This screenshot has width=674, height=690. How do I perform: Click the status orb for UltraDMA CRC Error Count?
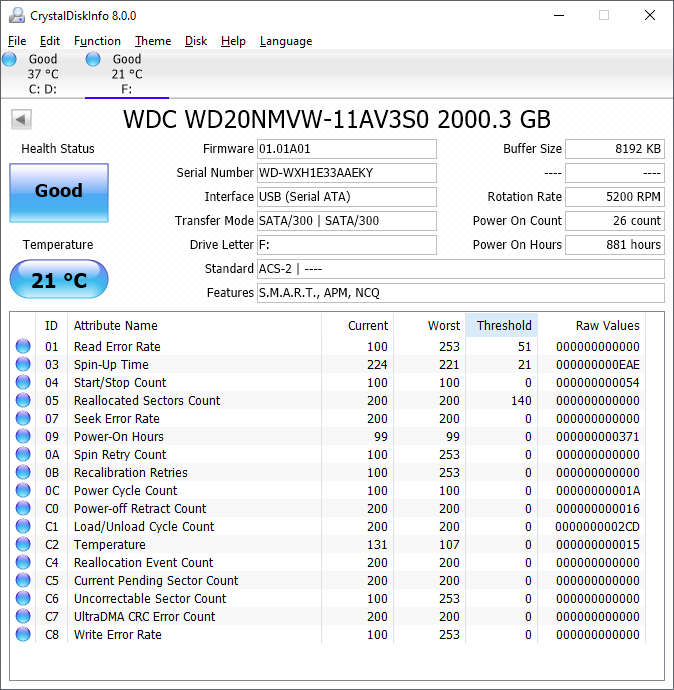point(23,617)
